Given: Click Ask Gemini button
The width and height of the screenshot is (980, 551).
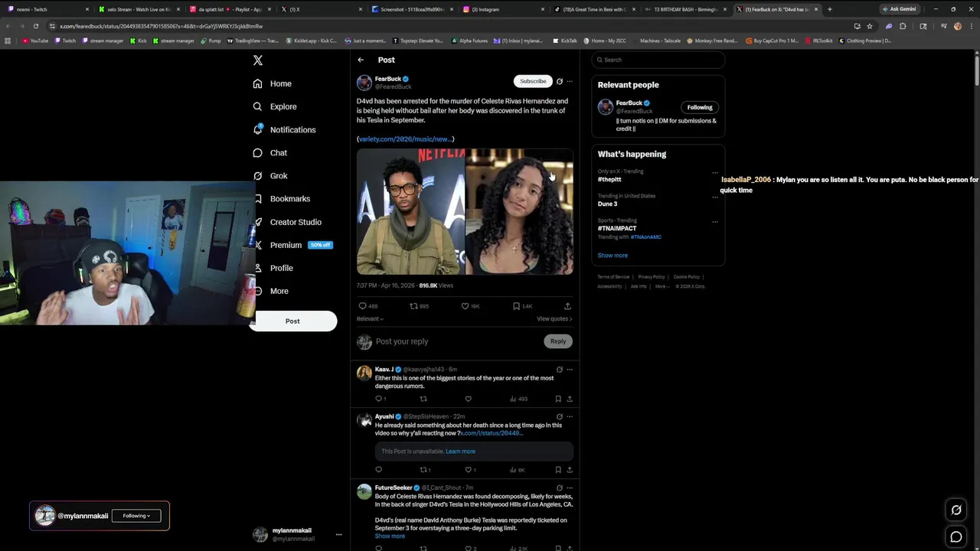Looking at the screenshot, I should (900, 9).
